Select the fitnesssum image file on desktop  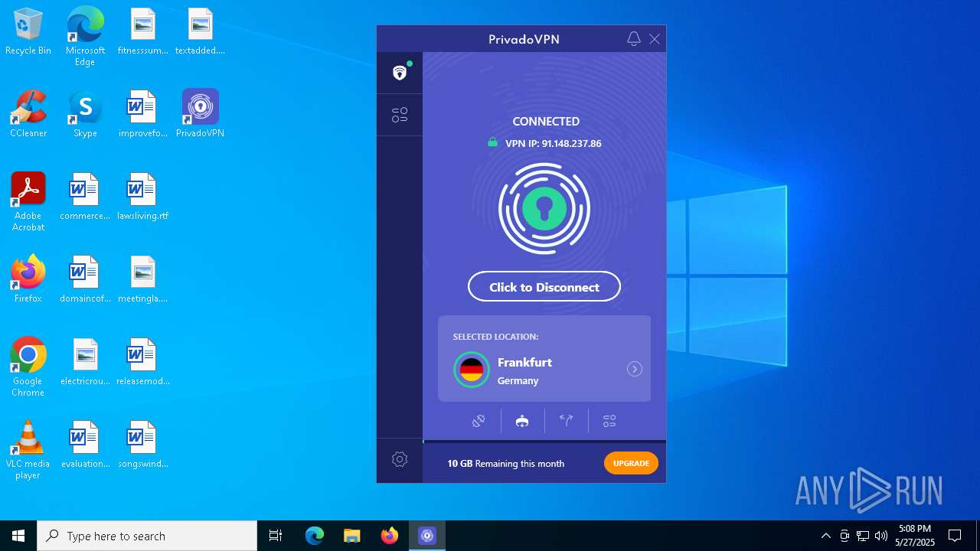point(142,32)
